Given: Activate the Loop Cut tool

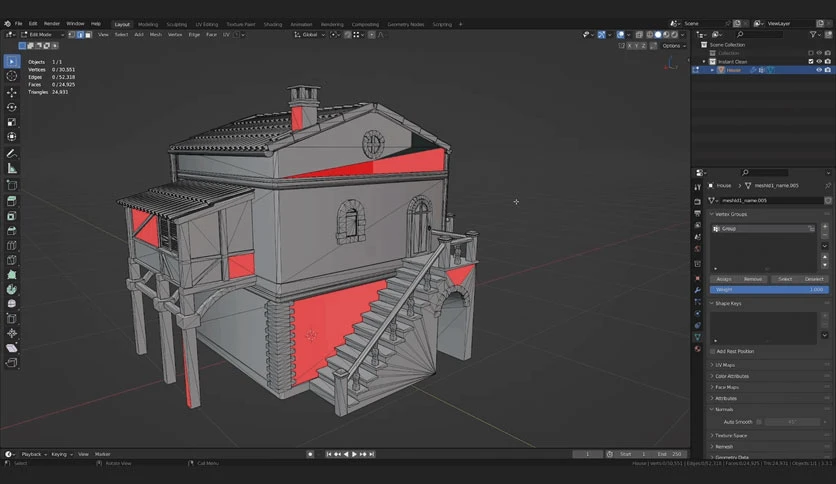Looking at the screenshot, I should point(11,246).
